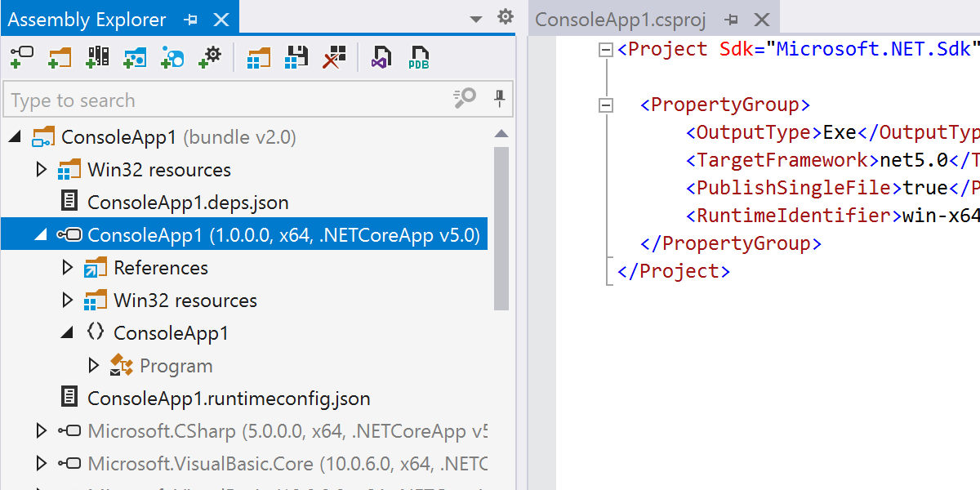Screen dimensions: 980x490
Task: Generate a PDB file
Action: 418,57
